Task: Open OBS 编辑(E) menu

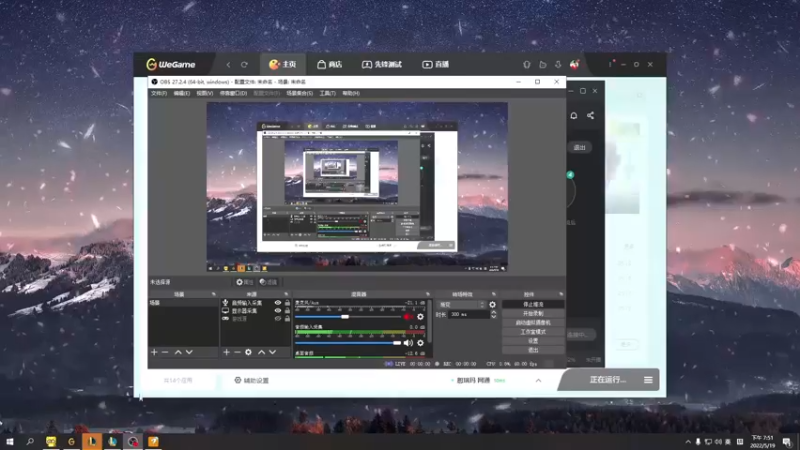Action: 182,93
